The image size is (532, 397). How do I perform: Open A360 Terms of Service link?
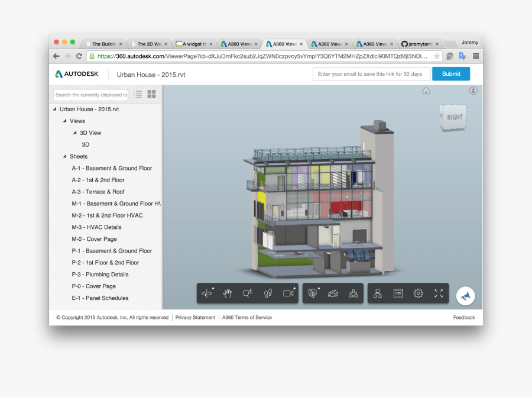246,317
